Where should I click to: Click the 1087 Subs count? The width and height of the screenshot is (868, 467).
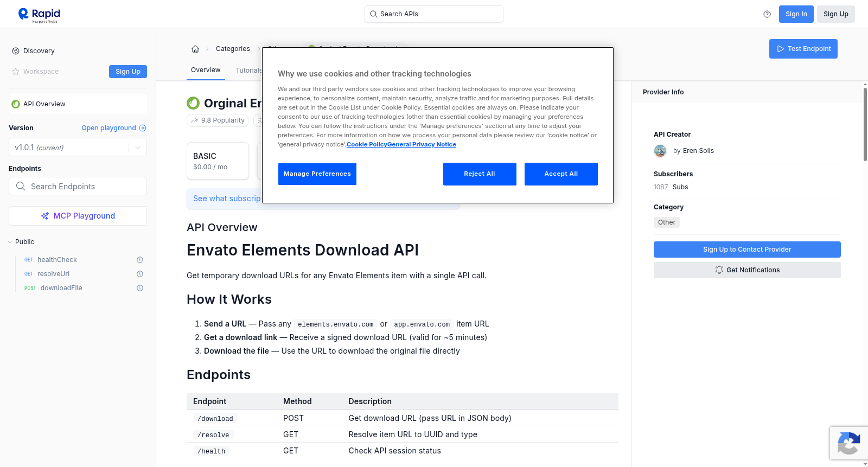[x=671, y=187]
